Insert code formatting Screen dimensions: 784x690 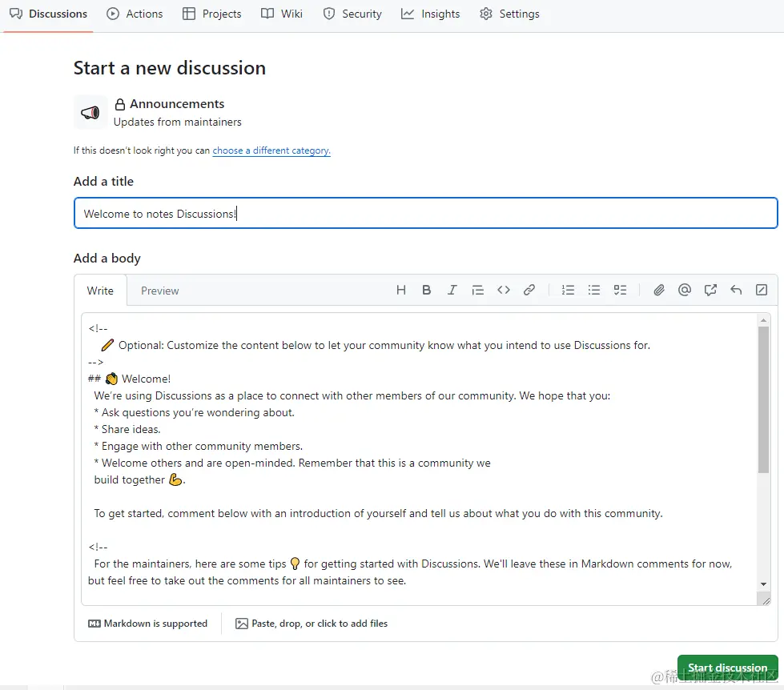pos(504,291)
